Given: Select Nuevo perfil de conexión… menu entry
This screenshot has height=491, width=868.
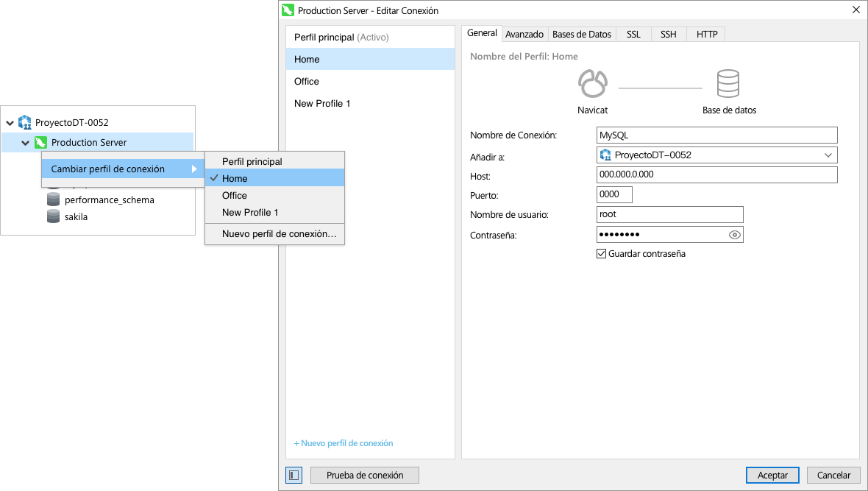Looking at the screenshot, I should click(x=274, y=234).
